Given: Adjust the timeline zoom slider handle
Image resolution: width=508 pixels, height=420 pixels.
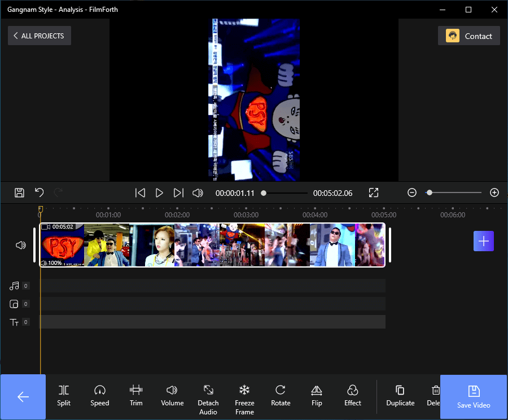Looking at the screenshot, I should (x=430, y=193).
